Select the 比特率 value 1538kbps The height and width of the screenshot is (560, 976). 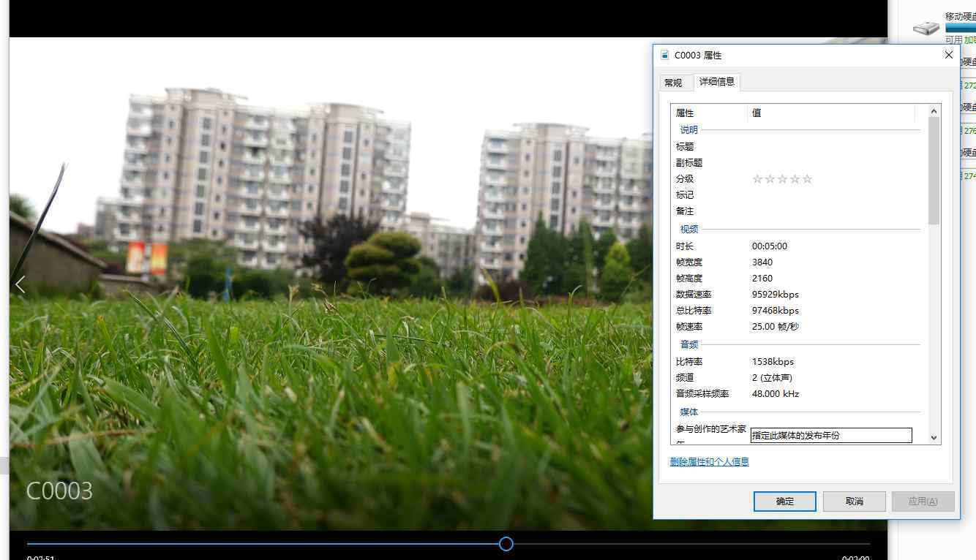[x=773, y=362]
